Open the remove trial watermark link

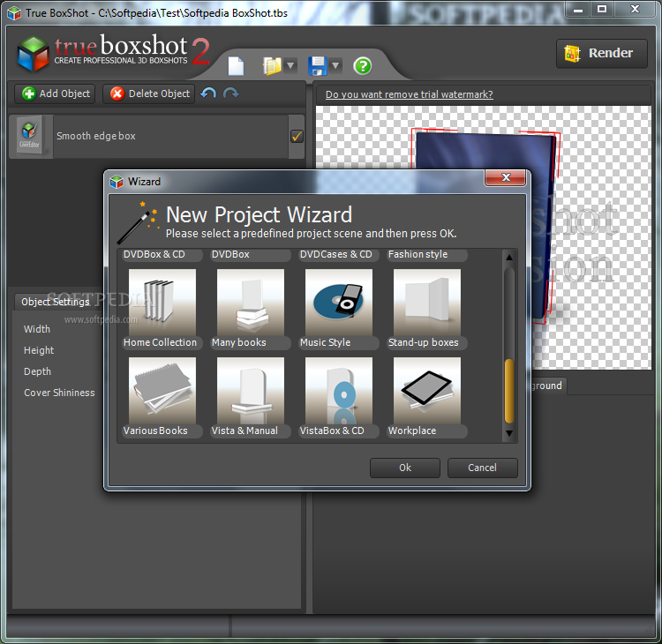point(409,94)
